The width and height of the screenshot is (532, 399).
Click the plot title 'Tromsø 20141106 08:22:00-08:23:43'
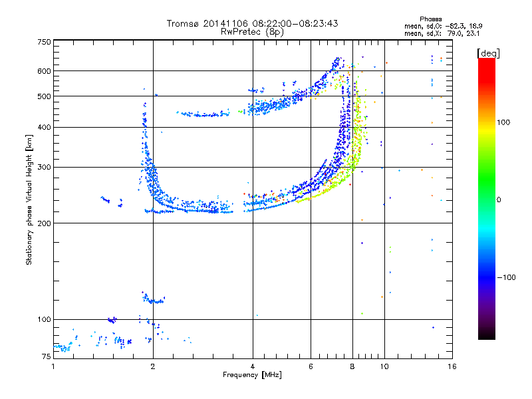(252, 23)
